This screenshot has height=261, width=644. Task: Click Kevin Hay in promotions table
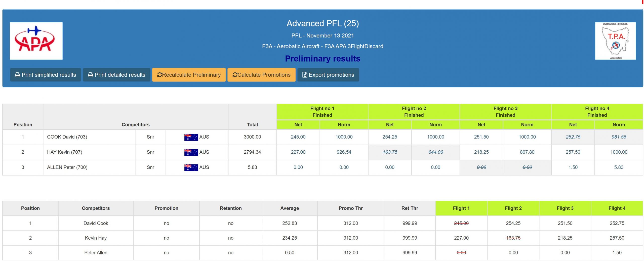click(x=96, y=238)
